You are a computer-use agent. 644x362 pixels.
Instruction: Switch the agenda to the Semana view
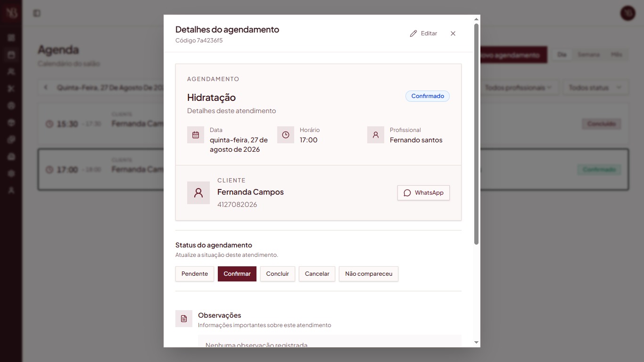coord(588,55)
